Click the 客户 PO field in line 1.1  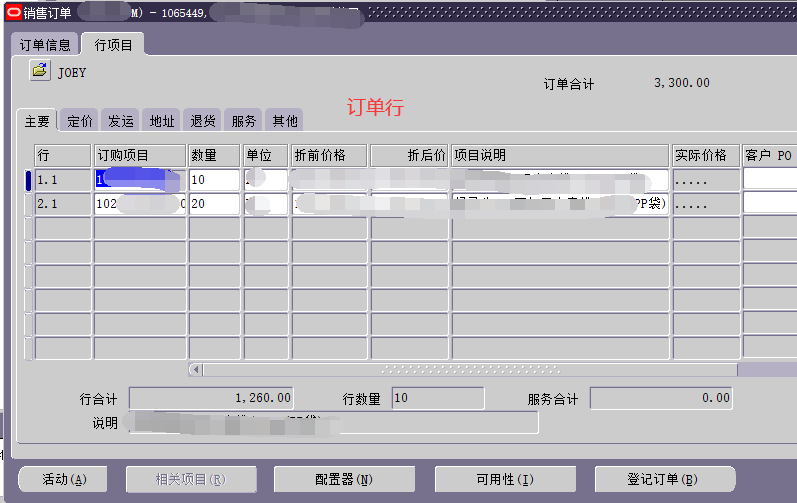point(769,180)
